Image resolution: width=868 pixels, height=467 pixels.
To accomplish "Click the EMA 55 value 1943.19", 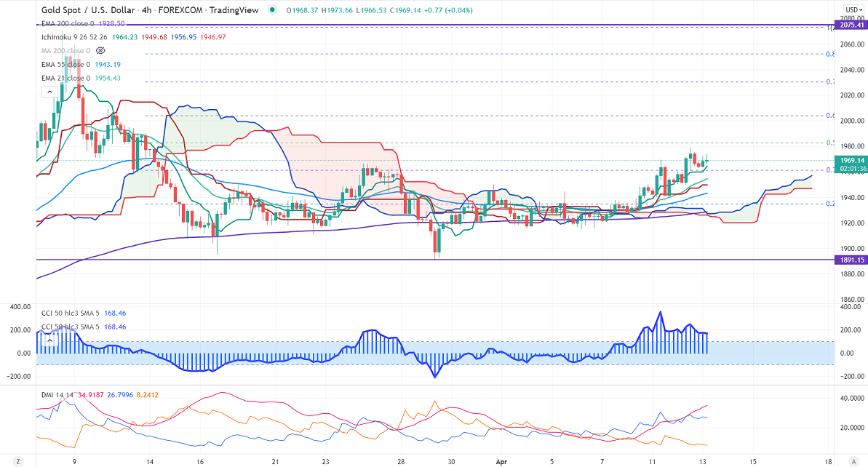I will pos(108,65).
